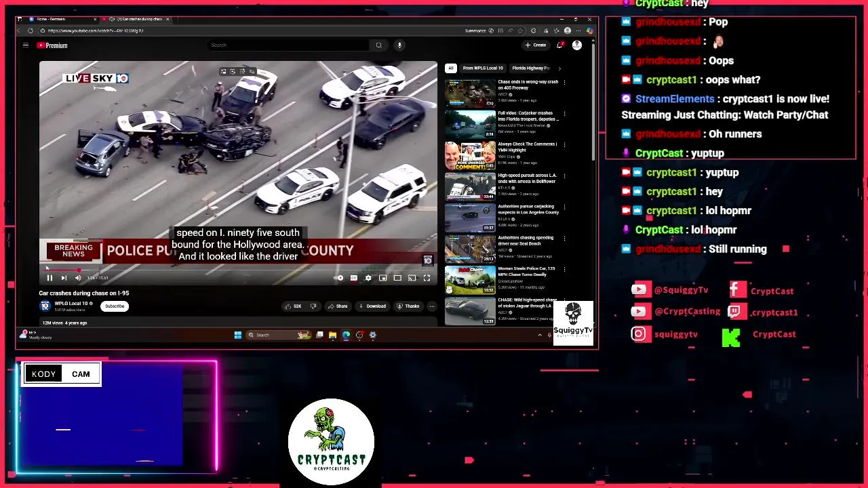Open more actions ellipsis under video
The width and height of the screenshot is (868, 488).
click(x=432, y=306)
